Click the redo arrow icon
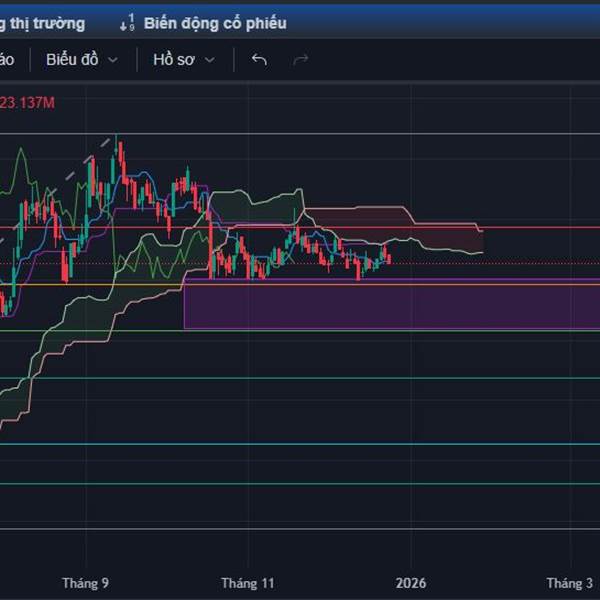Viewport: 600px width, 600px height. [x=300, y=60]
